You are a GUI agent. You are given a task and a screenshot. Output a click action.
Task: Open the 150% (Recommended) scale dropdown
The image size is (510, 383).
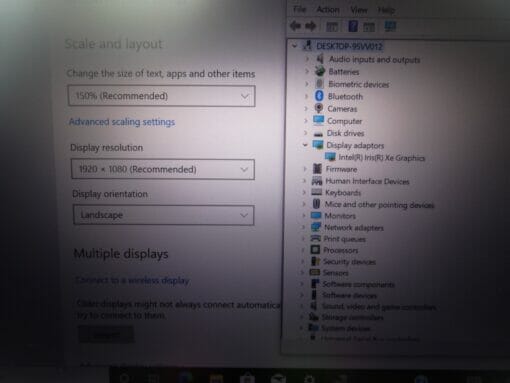pos(162,96)
